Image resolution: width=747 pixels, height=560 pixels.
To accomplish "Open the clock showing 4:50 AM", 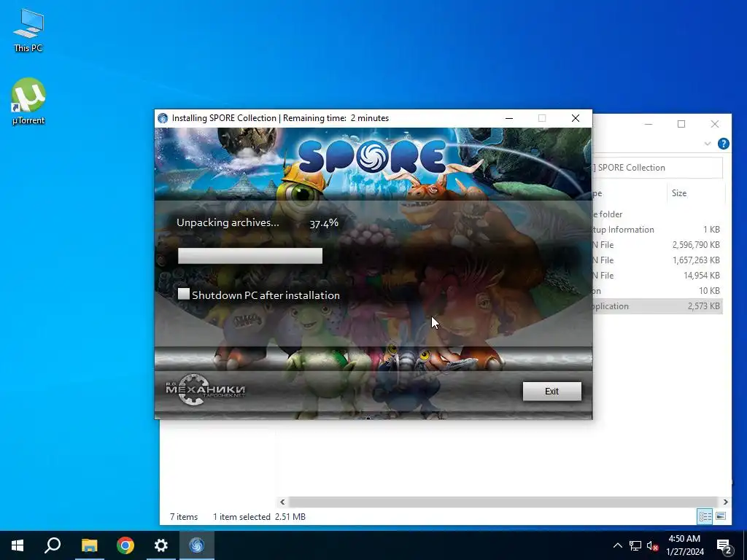I will (x=684, y=545).
